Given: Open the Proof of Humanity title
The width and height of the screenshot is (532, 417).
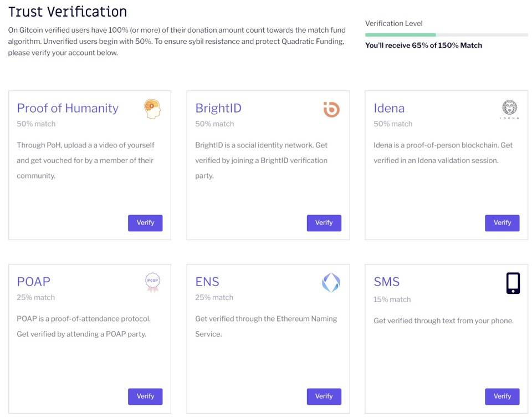Looking at the screenshot, I should (68, 108).
